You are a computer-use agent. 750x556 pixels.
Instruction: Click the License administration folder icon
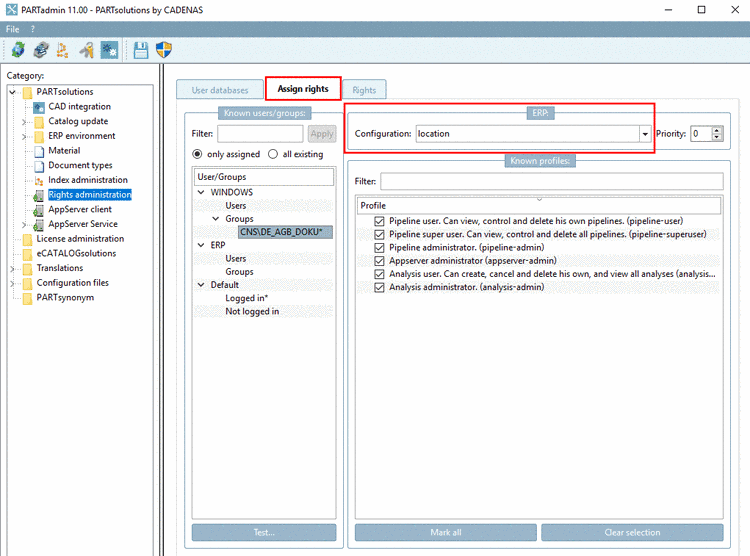point(28,239)
